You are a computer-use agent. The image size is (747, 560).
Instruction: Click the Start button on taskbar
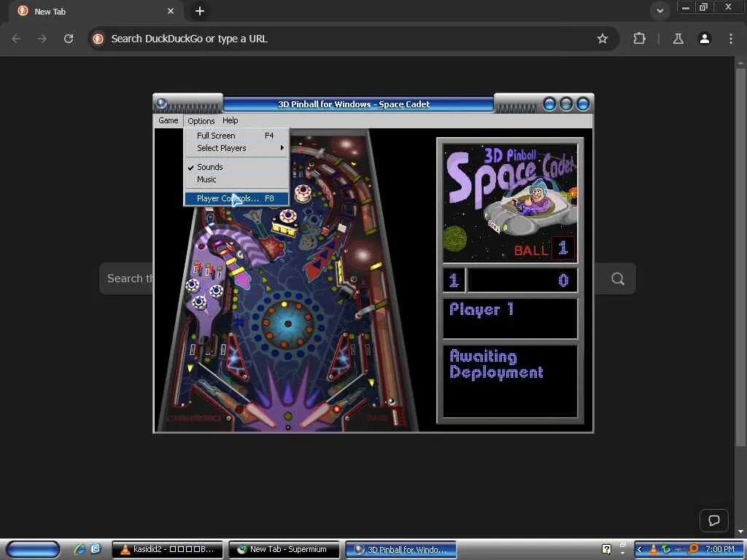coord(33,550)
